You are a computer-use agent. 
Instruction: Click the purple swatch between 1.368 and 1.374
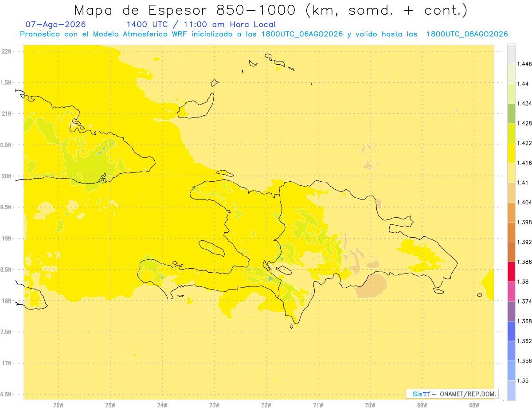pyautogui.click(x=511, y=311)
